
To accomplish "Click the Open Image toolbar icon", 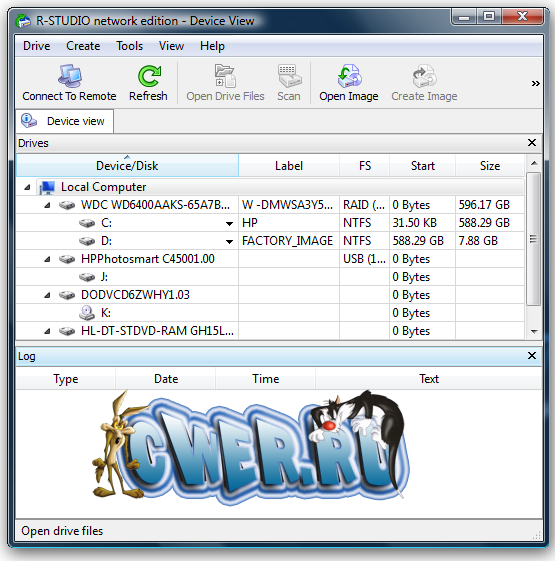I will pos(349,76).
